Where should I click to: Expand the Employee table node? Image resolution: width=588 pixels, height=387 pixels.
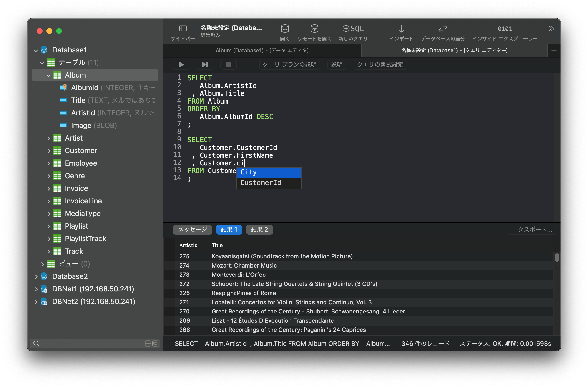49,163
